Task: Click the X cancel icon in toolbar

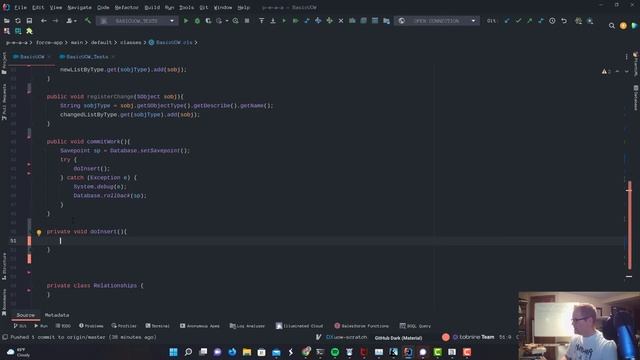Action: pyautogui.click(x=341, y=20)
